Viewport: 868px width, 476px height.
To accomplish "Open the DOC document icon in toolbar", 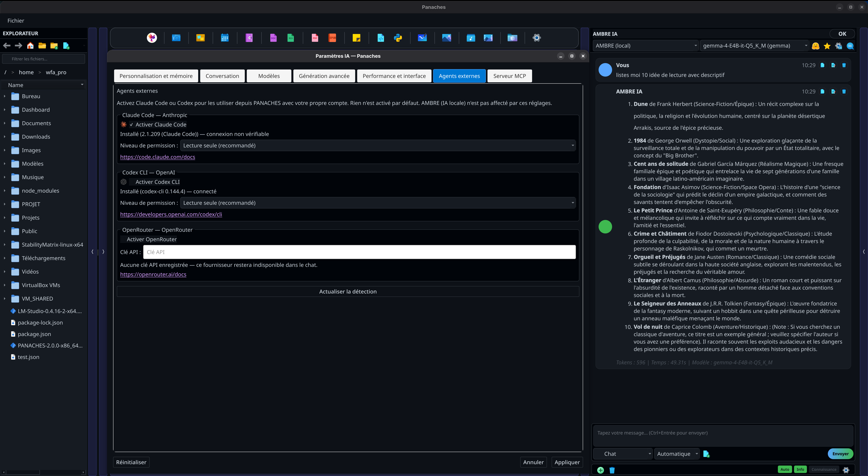I will point(273,38).
